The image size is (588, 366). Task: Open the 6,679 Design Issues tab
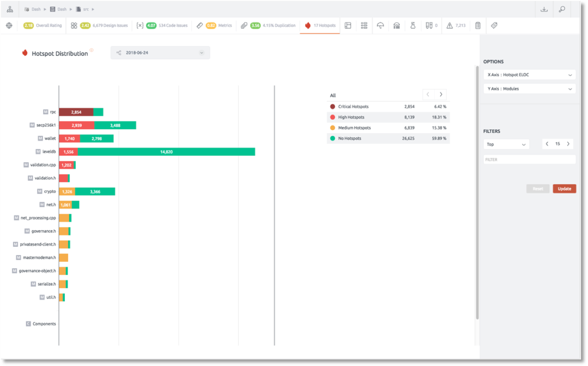(x=99, y=25)
